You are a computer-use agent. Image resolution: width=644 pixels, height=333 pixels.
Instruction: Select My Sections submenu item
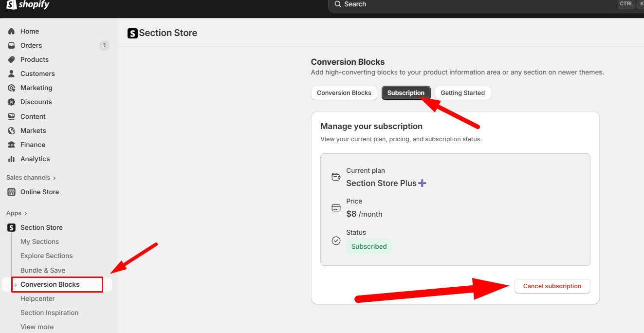point(39,241)
